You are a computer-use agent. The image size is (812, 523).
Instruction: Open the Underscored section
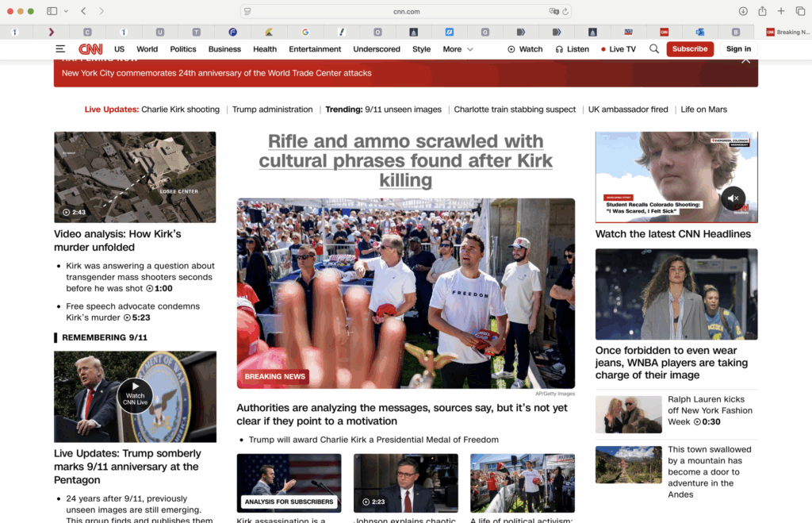[x=377, y=48]
